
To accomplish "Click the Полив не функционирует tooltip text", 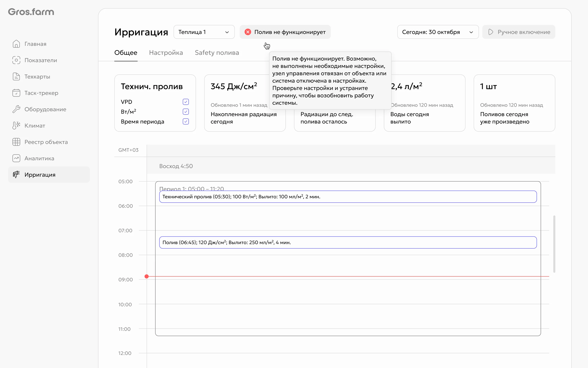I will coord(329,81).
